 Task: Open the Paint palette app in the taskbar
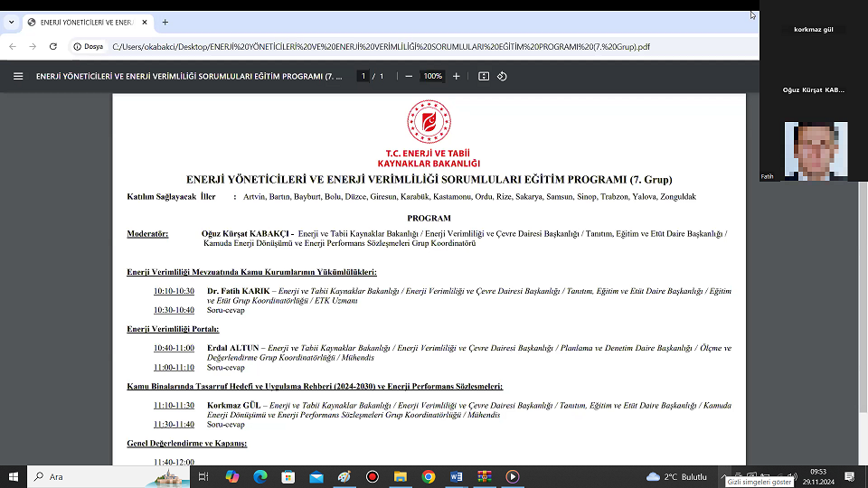coord(344,476)
